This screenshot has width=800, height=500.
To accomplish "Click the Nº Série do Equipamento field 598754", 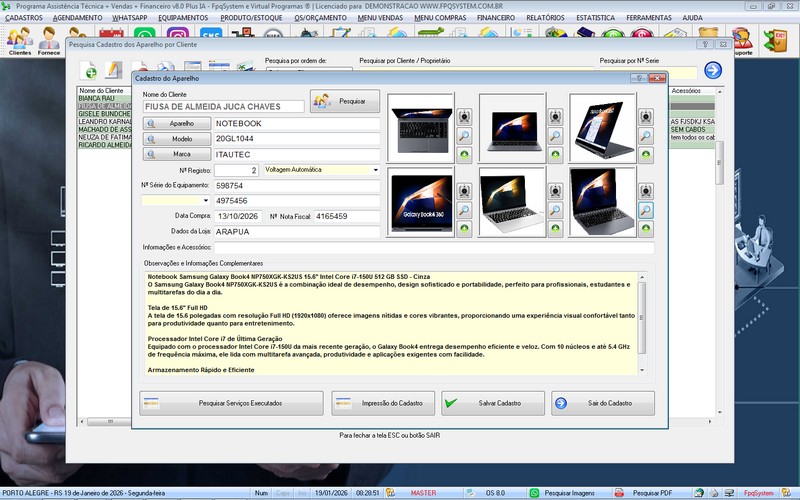I will point(297,186).
